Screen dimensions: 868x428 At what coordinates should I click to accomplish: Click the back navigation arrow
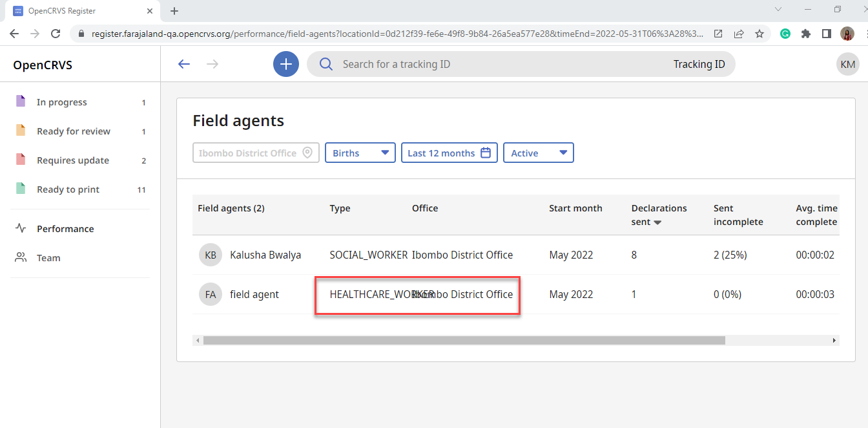click(x=183, y=64)
